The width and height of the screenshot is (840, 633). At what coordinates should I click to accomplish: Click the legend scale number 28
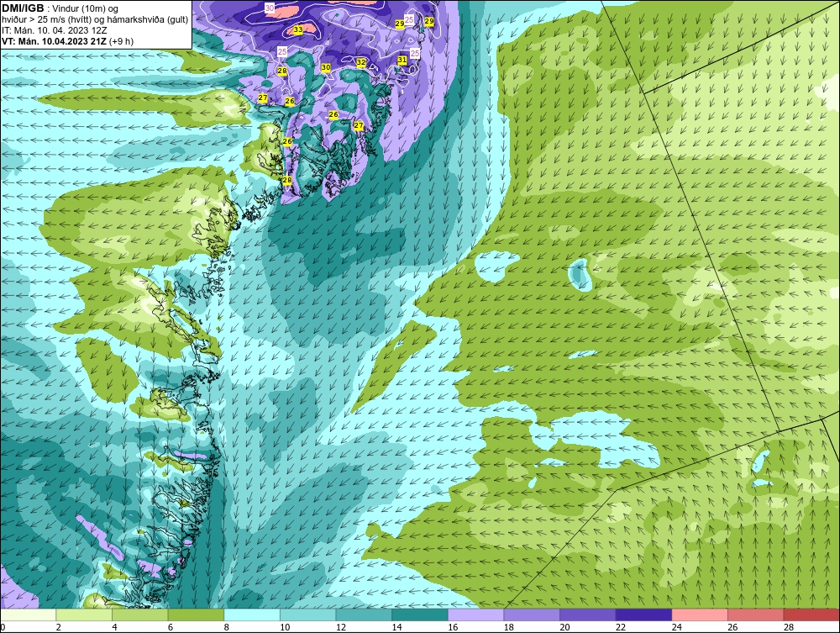(x=789, y=627)
